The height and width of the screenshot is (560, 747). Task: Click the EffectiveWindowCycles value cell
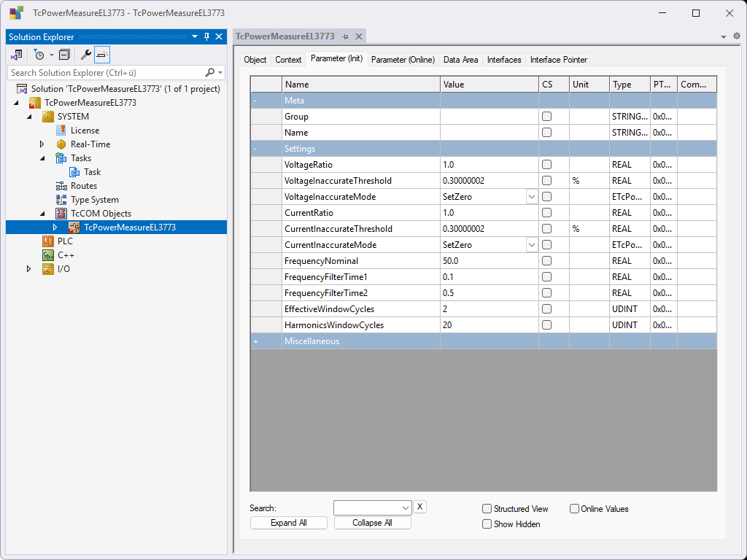[x=489, y=309]
